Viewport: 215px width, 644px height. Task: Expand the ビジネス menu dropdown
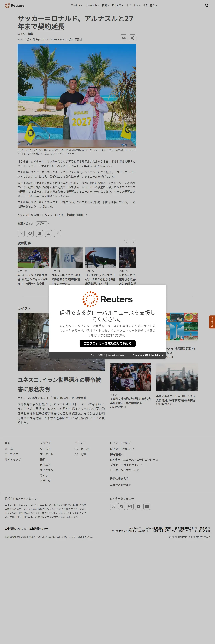(118, 5)
